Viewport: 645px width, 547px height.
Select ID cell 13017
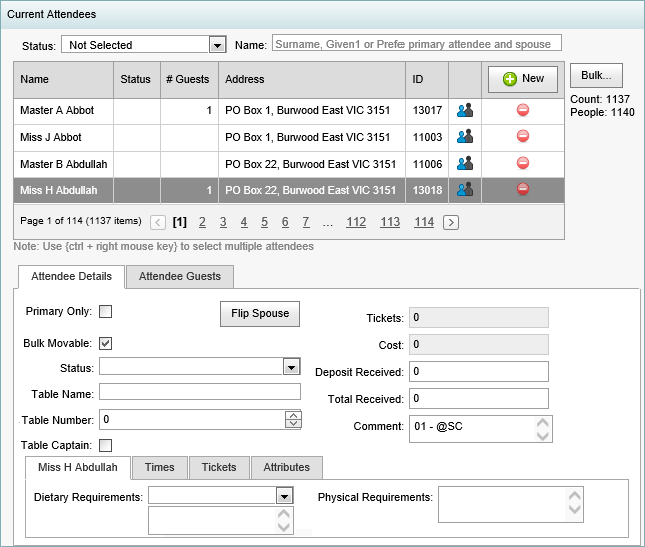click(x=427, y=111)
